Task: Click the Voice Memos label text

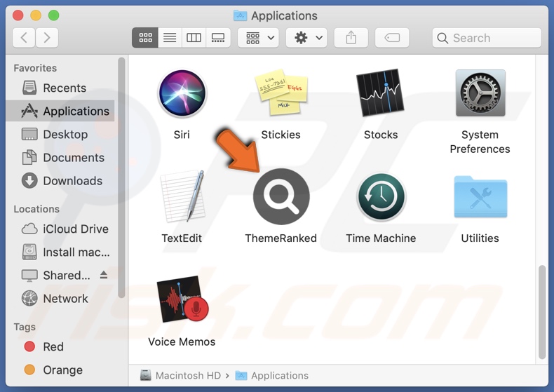Action: 182,342
